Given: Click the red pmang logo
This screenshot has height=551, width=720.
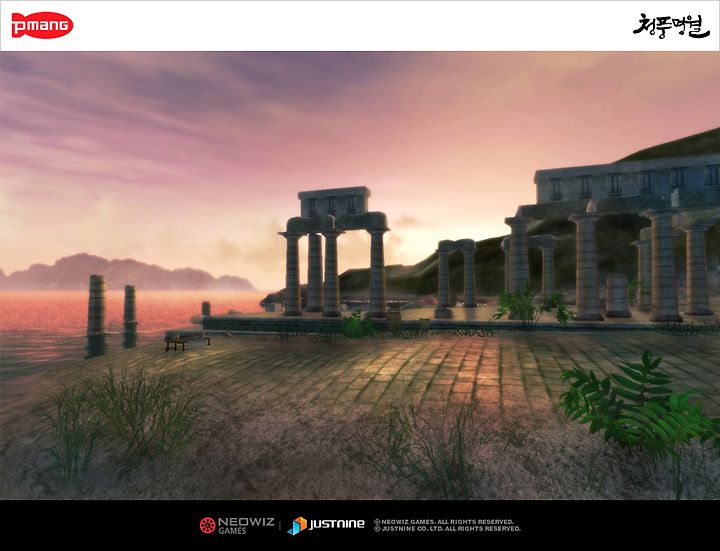Looking at the screenshot, I should click(x=42, y=25).
